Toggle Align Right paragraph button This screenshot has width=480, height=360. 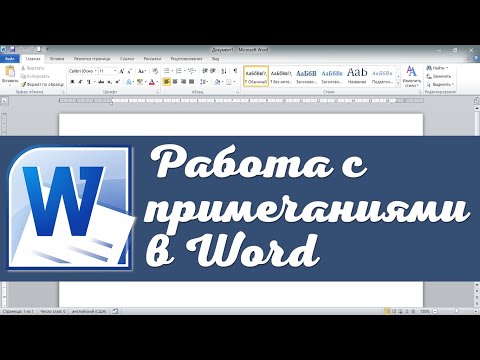pos(183,82)
